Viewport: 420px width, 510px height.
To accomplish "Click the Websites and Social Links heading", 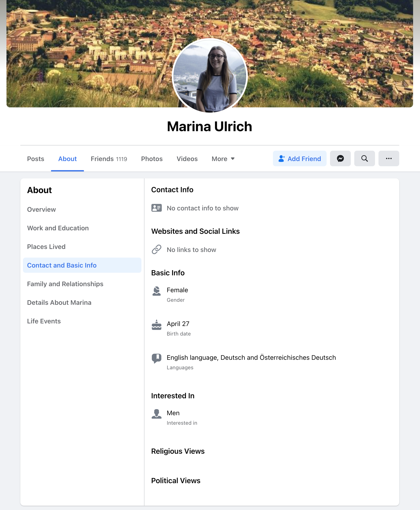I will click(196, 231).
